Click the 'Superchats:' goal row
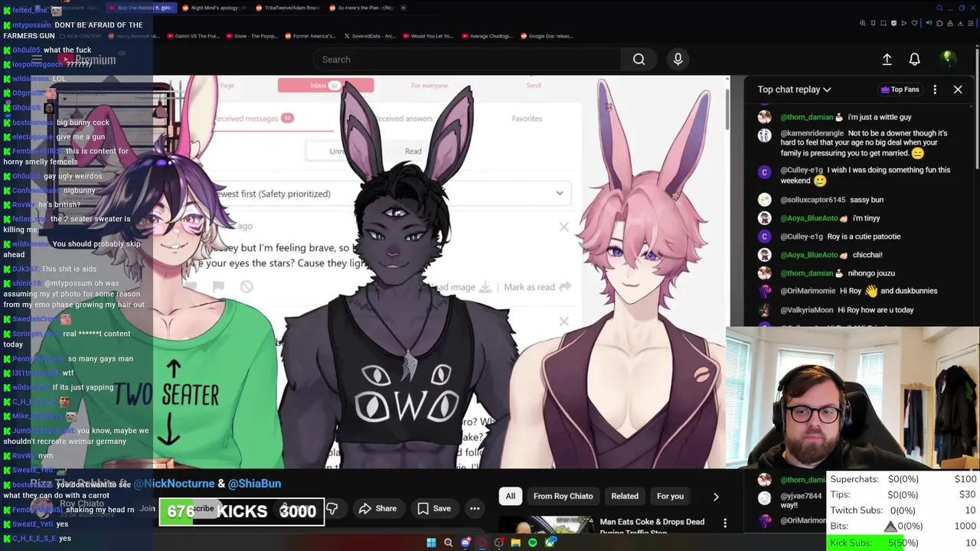 click(903, 479)
